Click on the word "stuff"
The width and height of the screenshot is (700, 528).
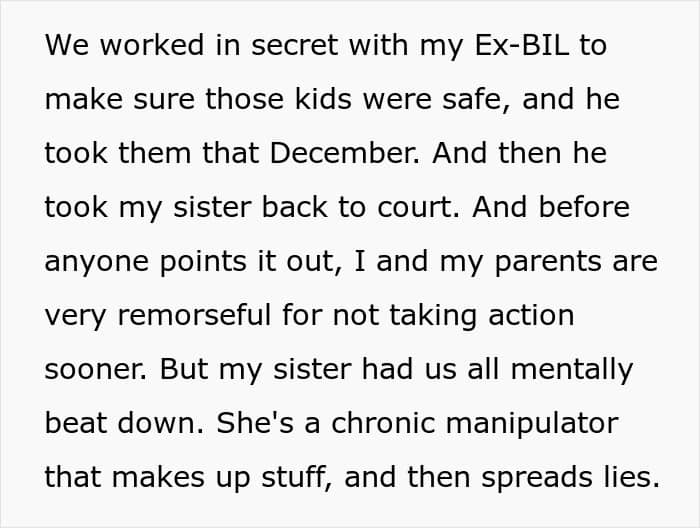pos(295,478)
